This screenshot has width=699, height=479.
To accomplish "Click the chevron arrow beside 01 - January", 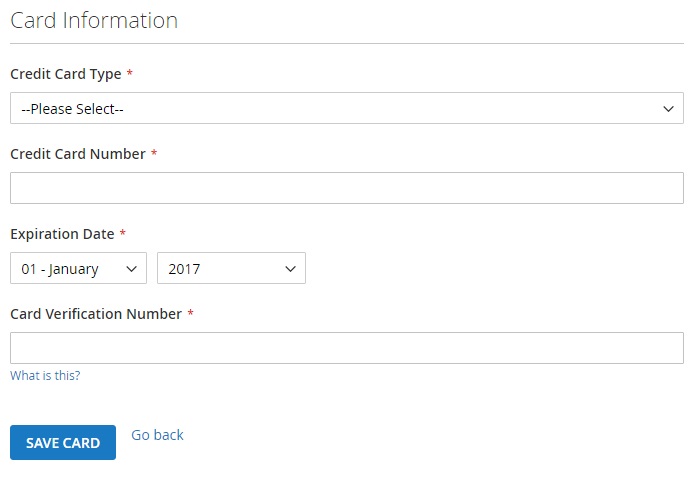I will (x=131, y=268).
